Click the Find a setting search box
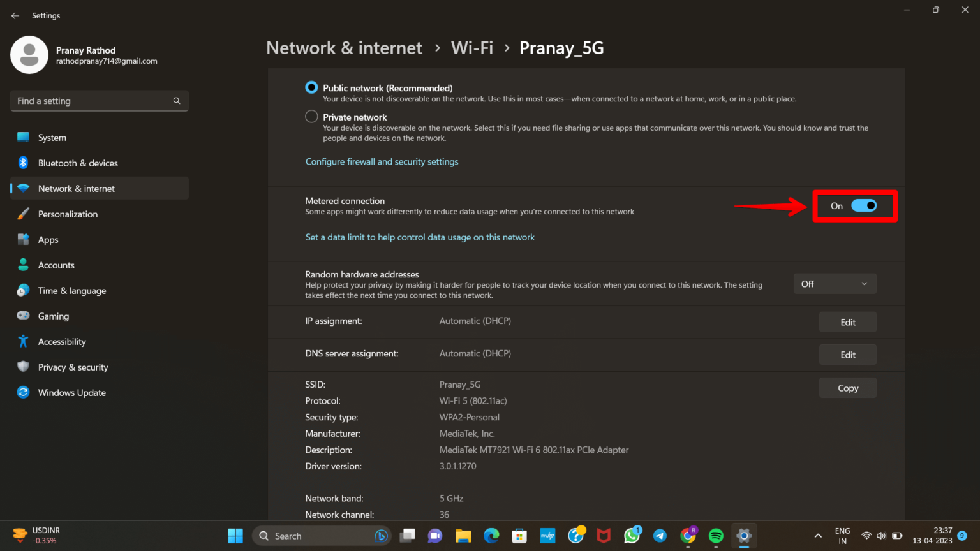This screenshot has width=980, height=551. pos(99,101)
